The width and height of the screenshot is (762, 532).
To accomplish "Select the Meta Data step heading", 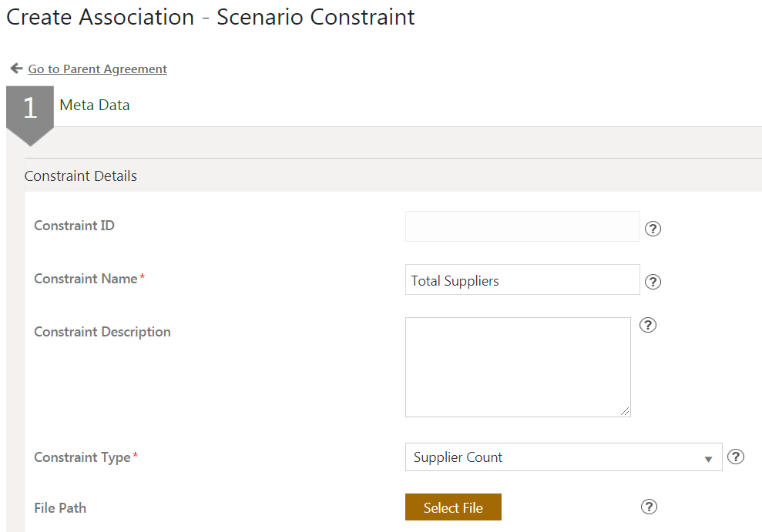I will click(95, 105).
